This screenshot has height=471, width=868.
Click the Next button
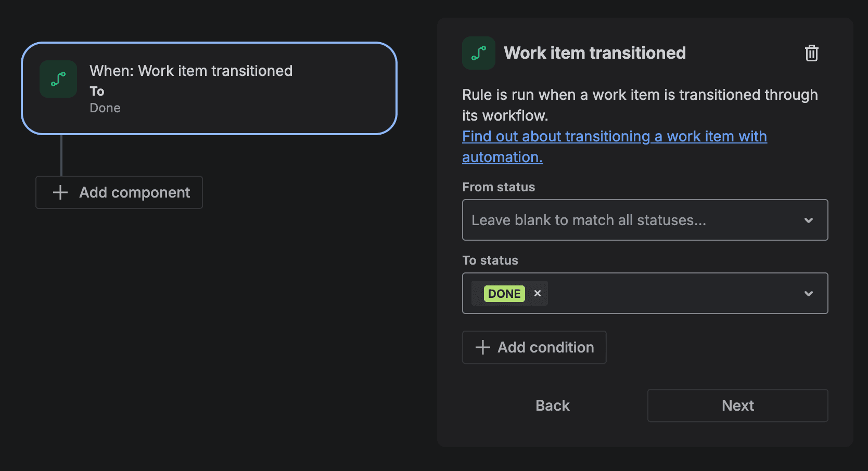click(737, 405)
